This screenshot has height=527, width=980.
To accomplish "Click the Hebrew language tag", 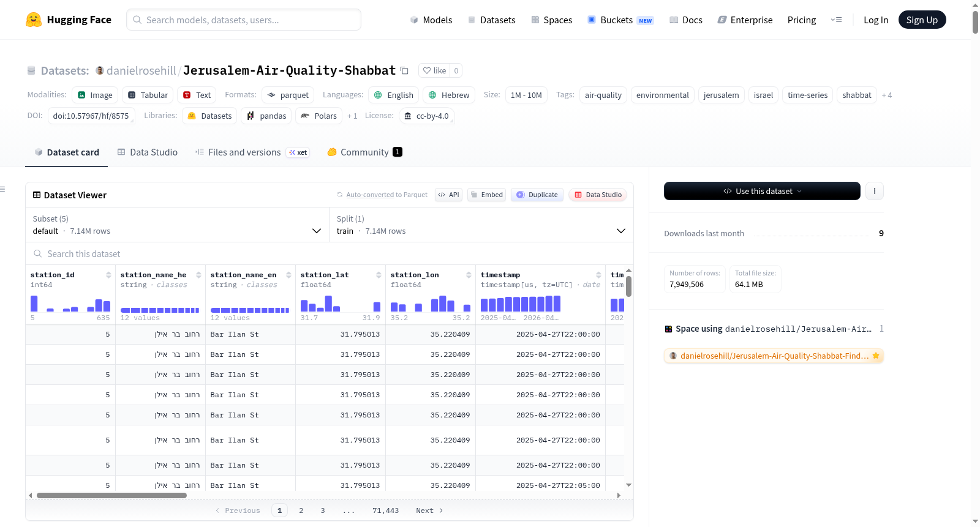I will tap(449, 95).
